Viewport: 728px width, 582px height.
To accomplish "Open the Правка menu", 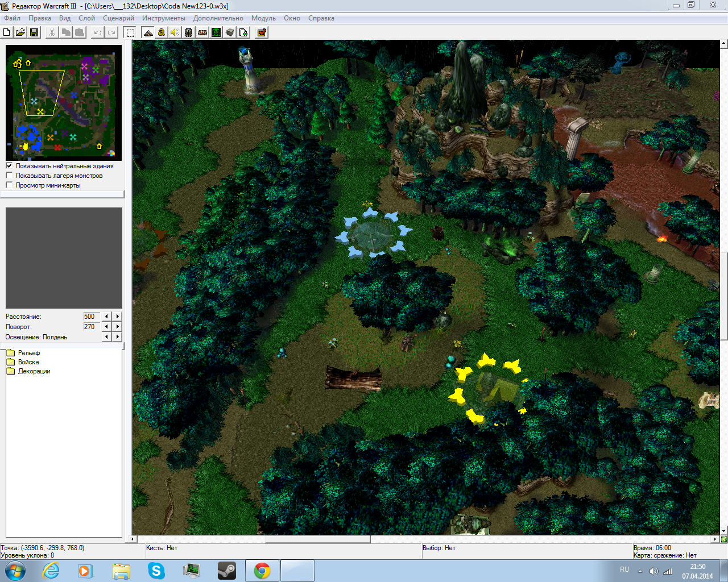I will [x=40, y=18].
